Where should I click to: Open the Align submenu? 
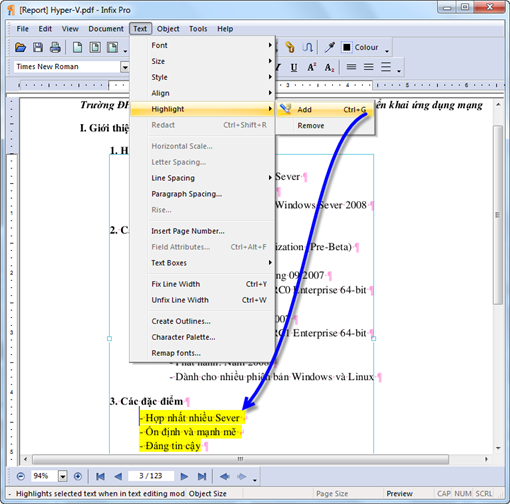coord(203,93)
